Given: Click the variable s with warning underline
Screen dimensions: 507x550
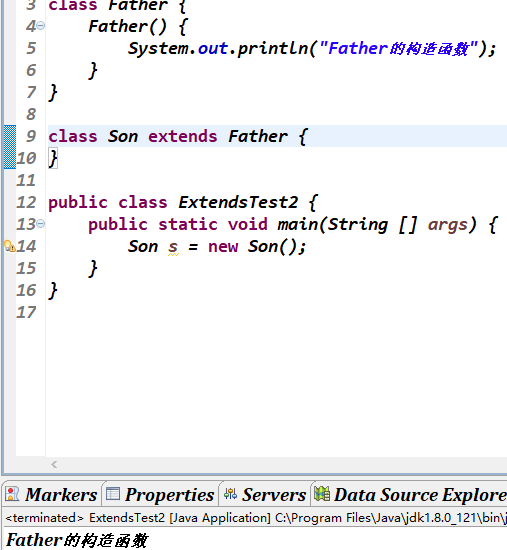Looking at the screenshot, I should 173,247.
